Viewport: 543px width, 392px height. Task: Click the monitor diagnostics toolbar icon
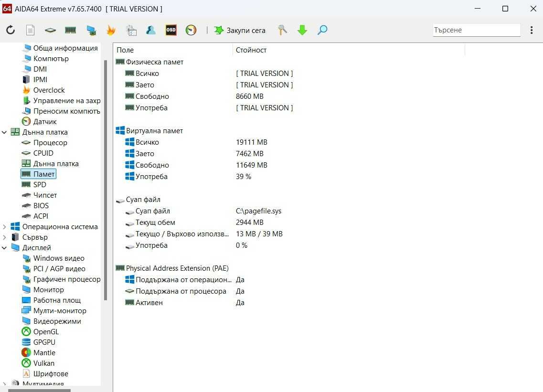pos(91,30)
